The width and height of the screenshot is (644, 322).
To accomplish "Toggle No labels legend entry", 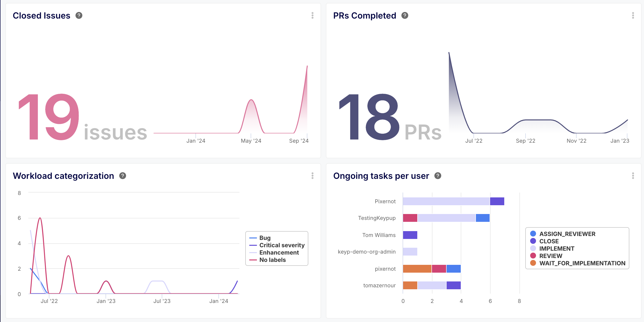I will click(x=272, y=260).
